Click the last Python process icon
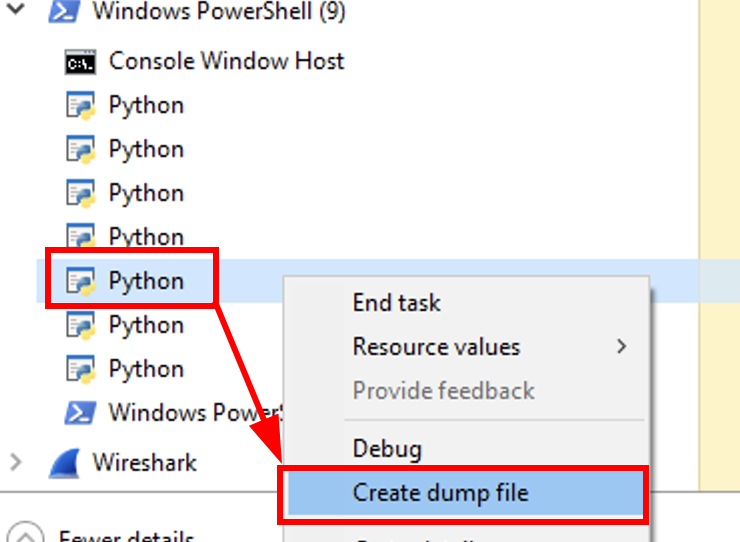This screenshot has width=740, height=542. 80,370
